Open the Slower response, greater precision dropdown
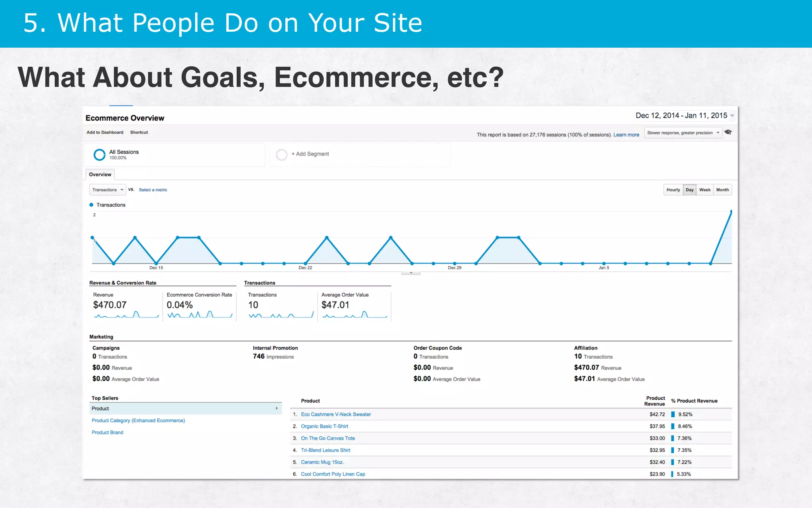The image size is (812, 508). pyautogui.click(x=683, y=133)
